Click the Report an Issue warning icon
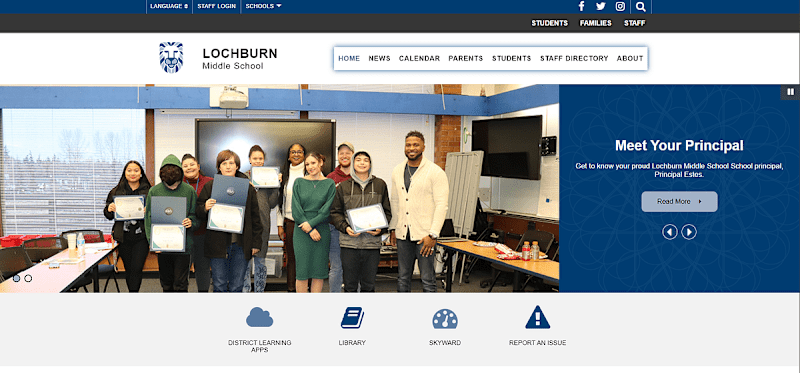Image resolution: width=800 pixels, height=373 pixels. point(537,317)
